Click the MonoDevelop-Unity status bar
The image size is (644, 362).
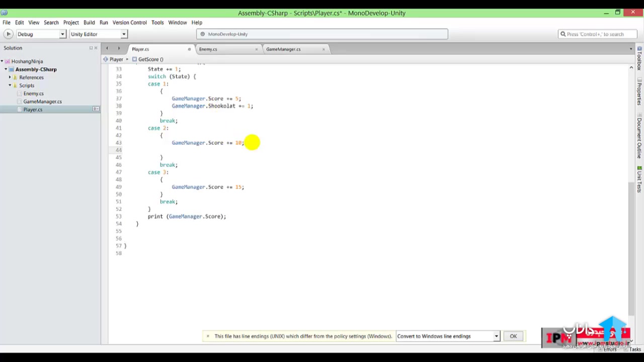coord(322,34)
